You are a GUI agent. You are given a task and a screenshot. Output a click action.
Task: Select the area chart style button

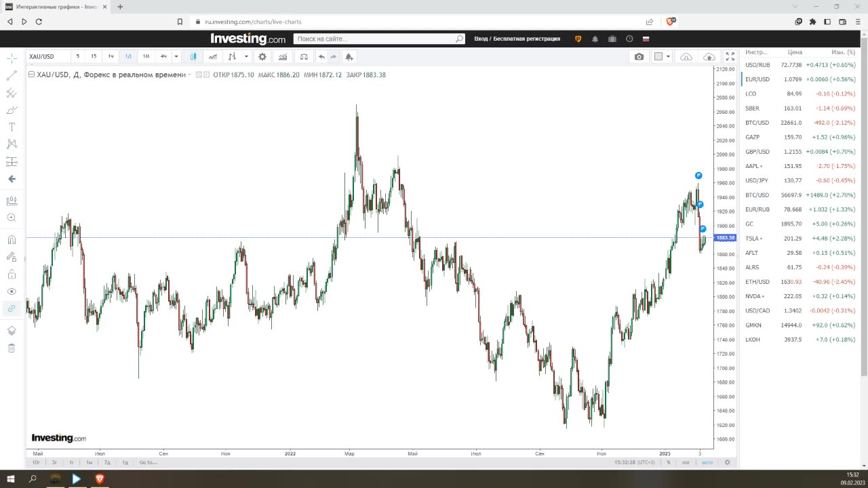213,57
